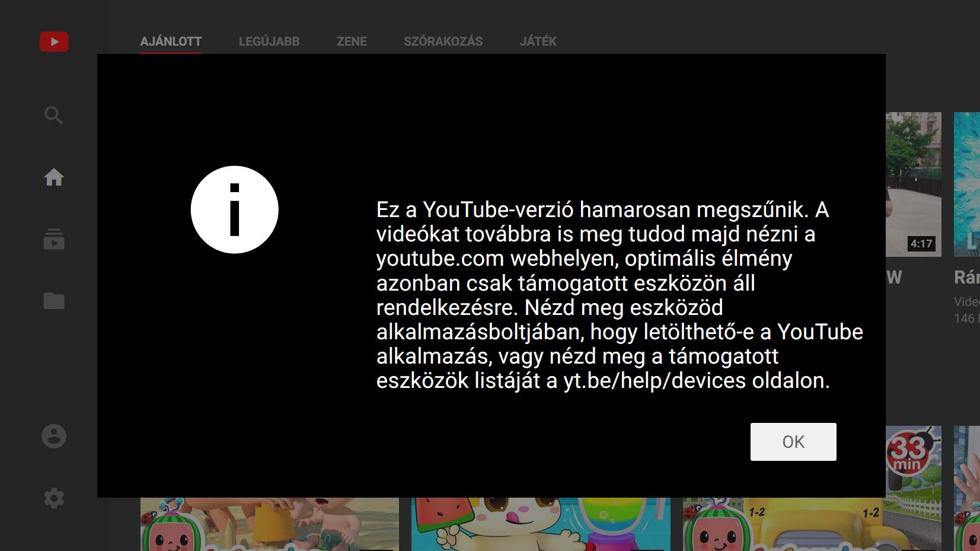This screenshot has height=551, width=980.
Task: Open the beach sandcastle video thumbnail
Action: [270, 524]
